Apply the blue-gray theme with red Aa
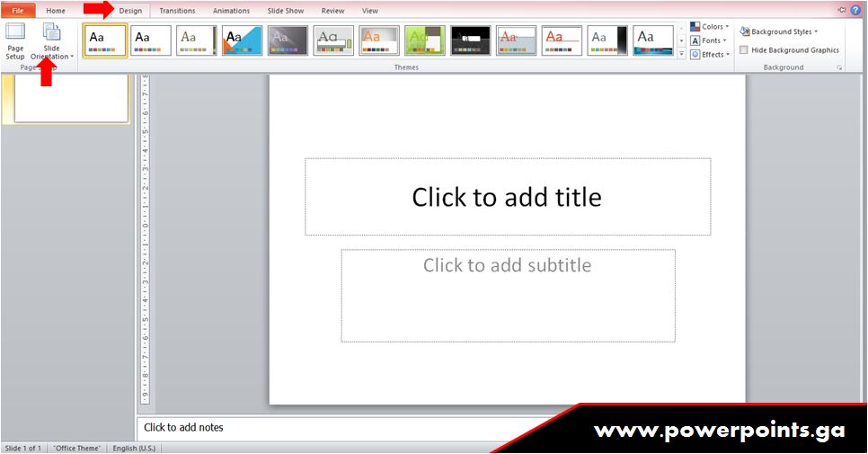This screenshot has height=454, width=868. click(516, 40)
